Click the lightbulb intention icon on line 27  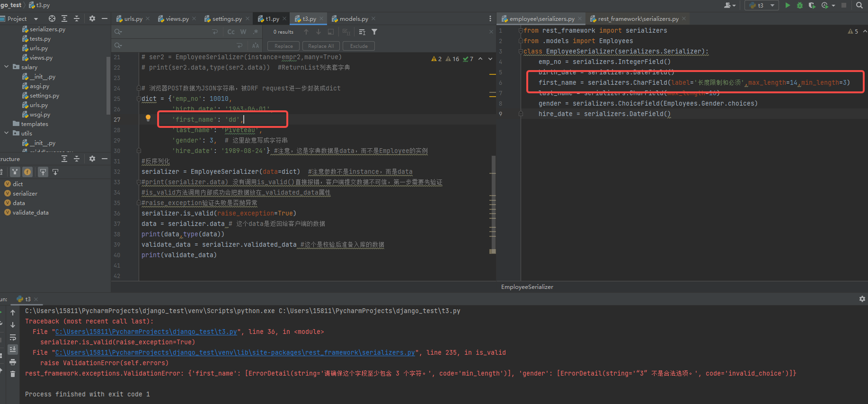[148, 118]
